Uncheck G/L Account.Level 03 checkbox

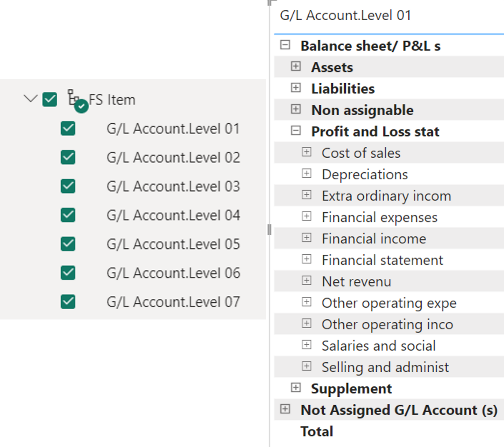point(68,186)
